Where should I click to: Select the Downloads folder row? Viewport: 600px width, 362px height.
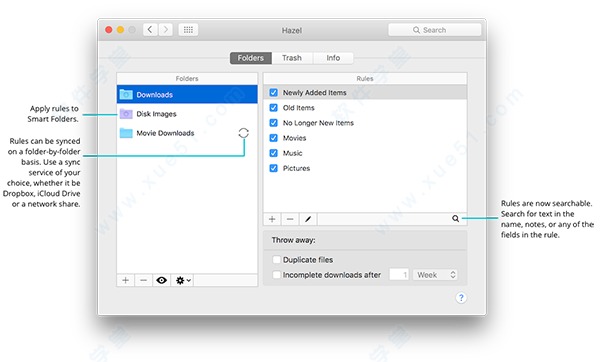pos(187,95)
